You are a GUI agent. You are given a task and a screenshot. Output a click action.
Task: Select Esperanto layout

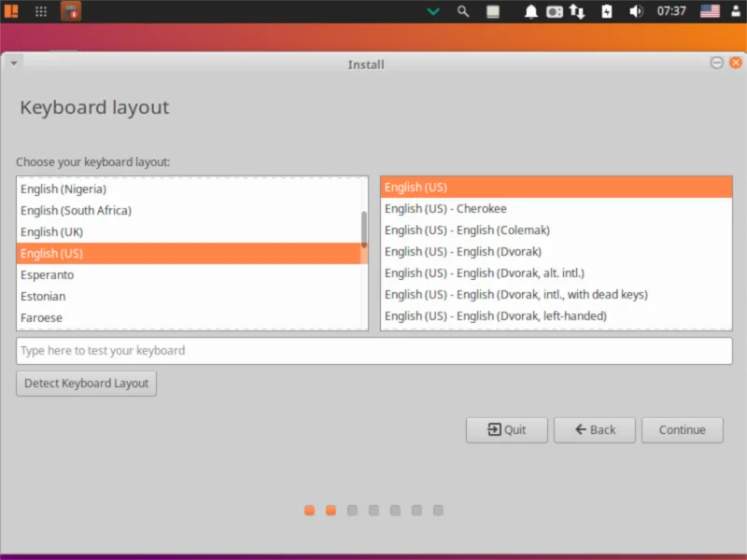(189, 274)
